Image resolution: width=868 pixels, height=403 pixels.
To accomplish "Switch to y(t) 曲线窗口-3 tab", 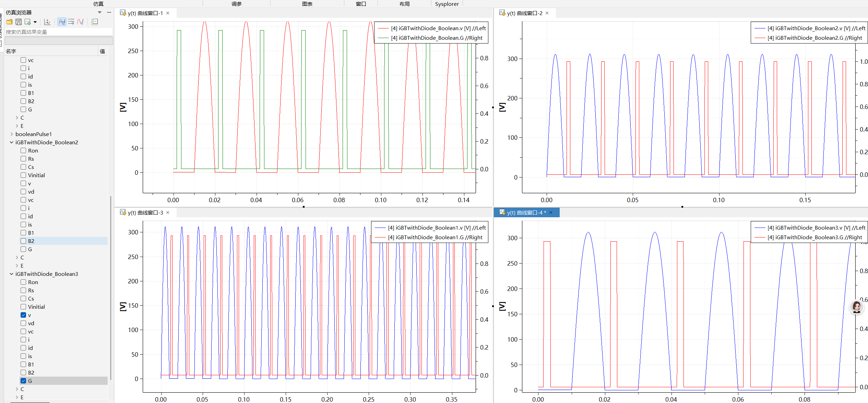I will [x=145, y=212].
